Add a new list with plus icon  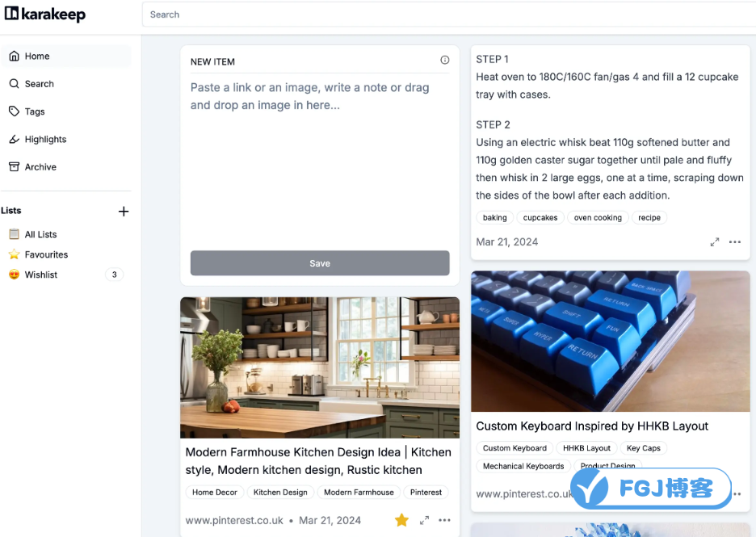[x=124, y=211]
